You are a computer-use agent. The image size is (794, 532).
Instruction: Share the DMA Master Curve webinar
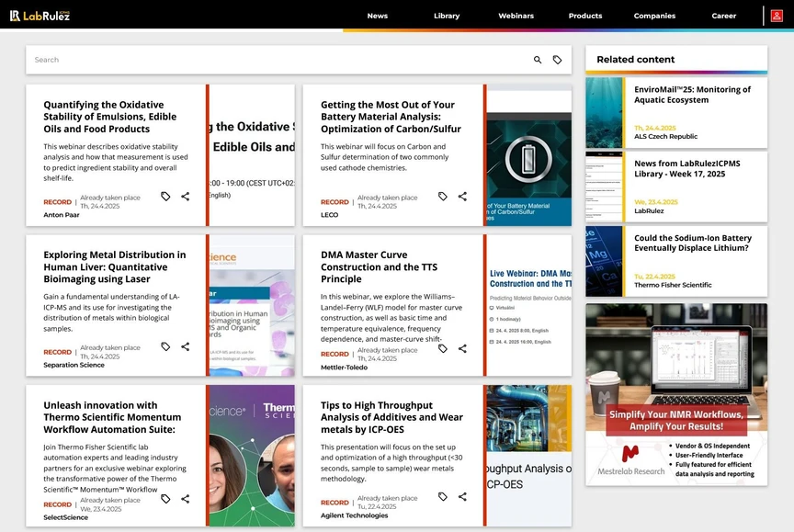462,349
